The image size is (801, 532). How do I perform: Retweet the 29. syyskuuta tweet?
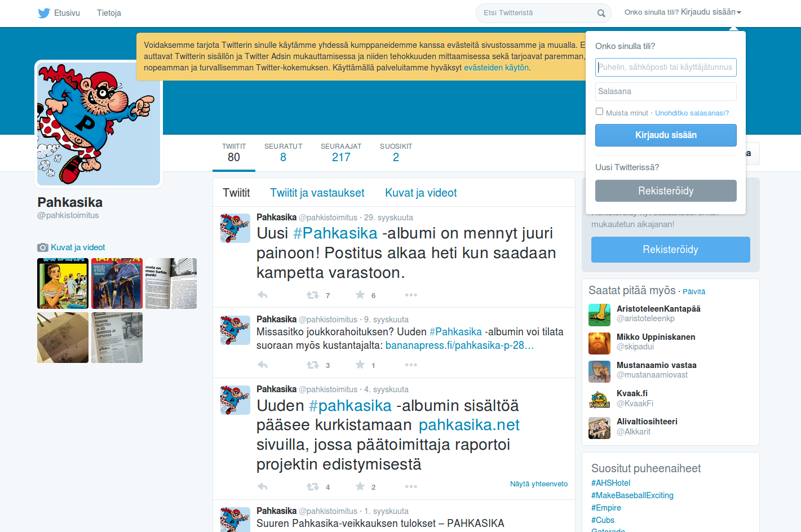tap(313, 295)
